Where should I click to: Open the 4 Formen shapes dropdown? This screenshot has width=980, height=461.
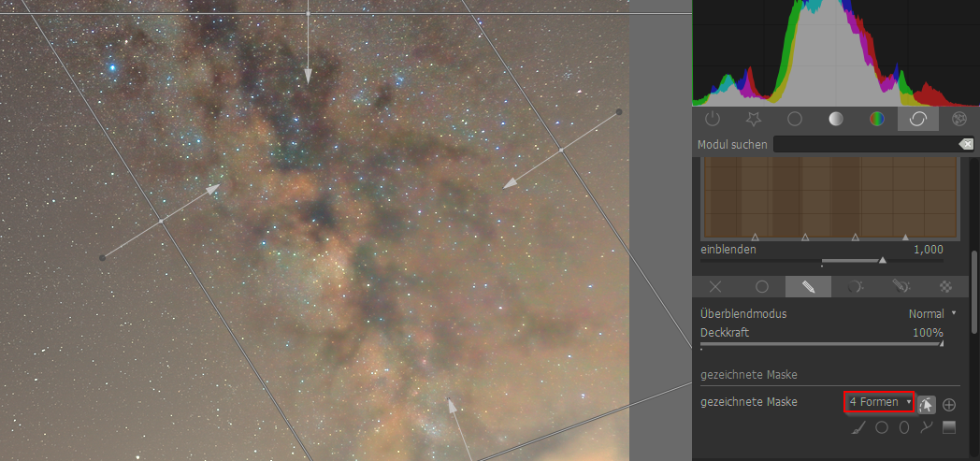point(879,402)
